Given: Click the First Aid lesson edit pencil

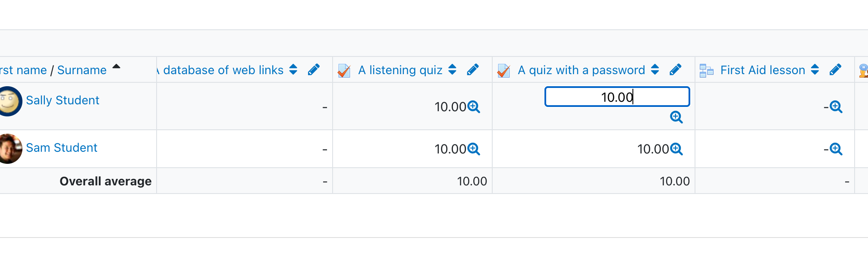Looking at the screenshot, I should click(835, 70).
